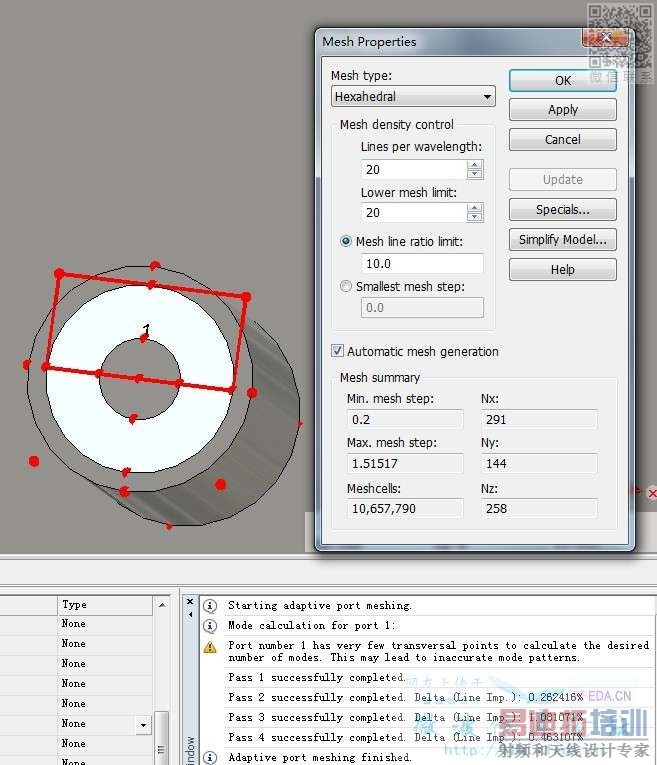Click the Help button

tap(562, 269)
